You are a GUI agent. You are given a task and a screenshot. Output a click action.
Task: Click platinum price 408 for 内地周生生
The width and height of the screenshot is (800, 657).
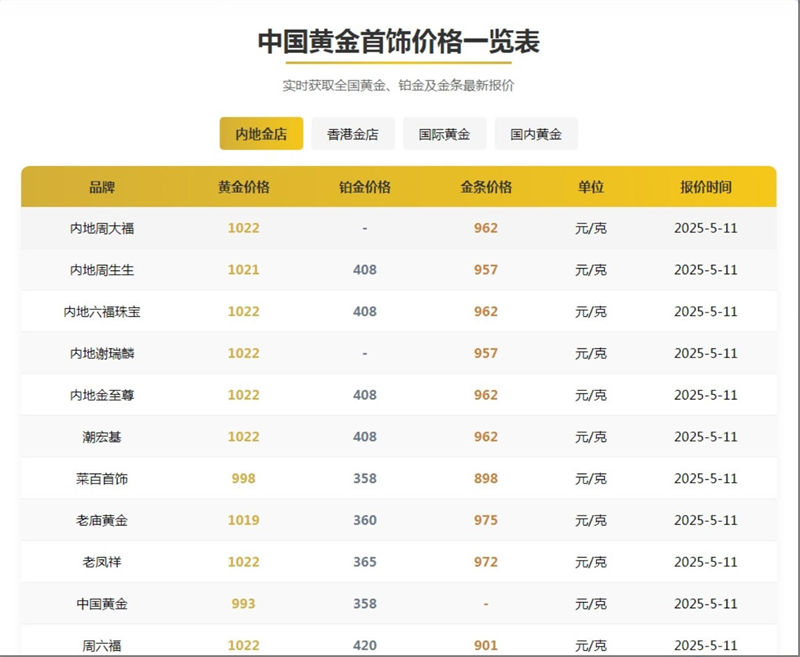click(365, 270)
